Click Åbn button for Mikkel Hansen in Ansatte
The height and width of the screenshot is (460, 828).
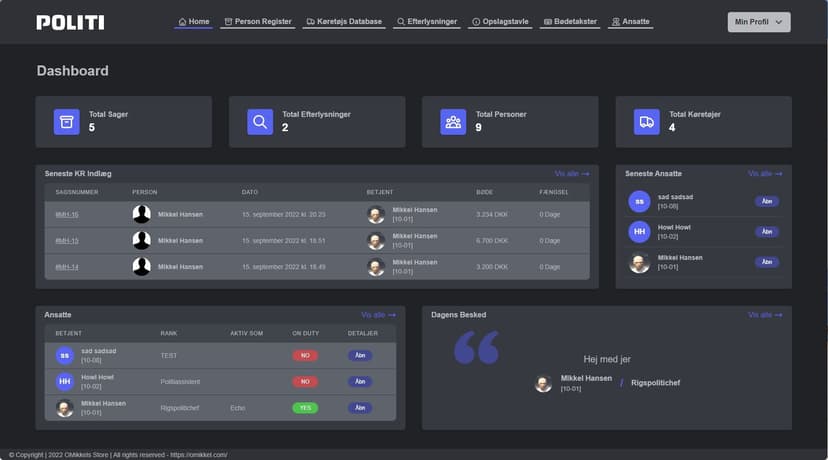coord(360,408)
